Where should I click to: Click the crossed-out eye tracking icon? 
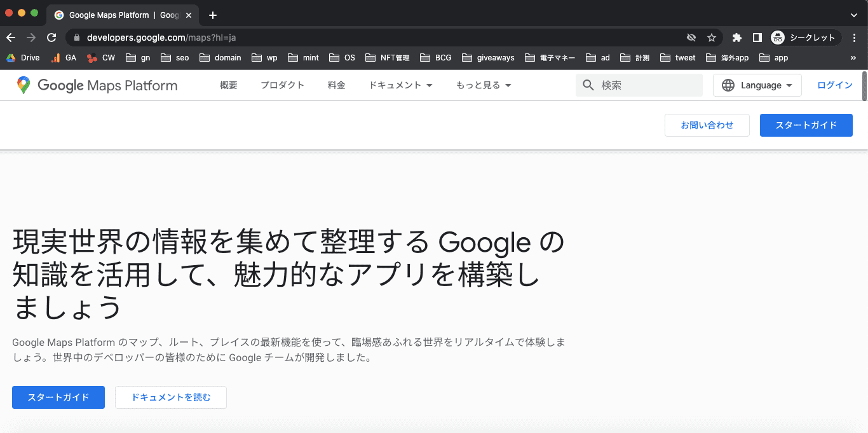point(691,38)
